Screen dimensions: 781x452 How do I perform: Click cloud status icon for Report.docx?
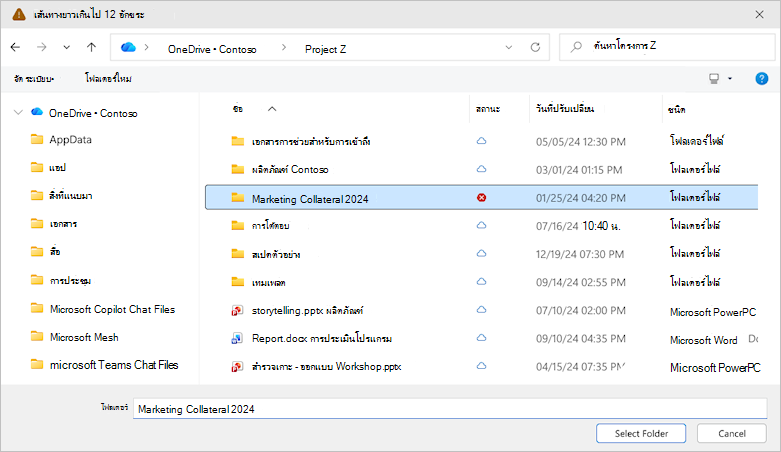[482, 337]
